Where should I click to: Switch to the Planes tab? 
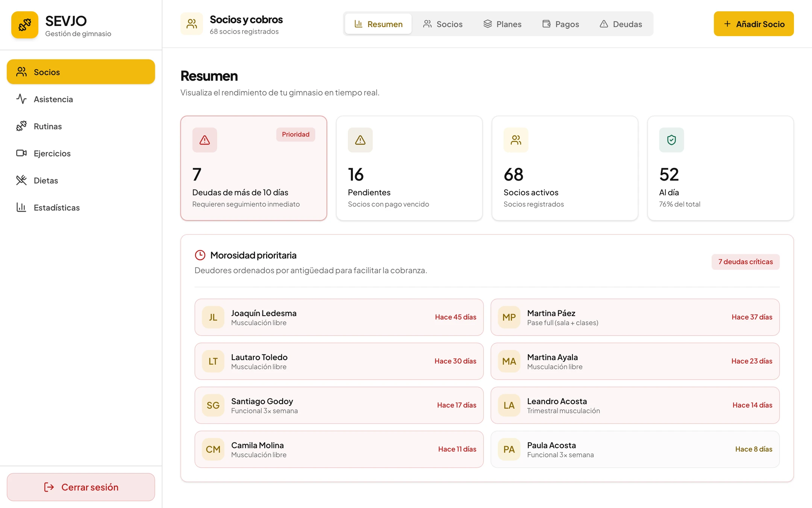coord(502,24)
